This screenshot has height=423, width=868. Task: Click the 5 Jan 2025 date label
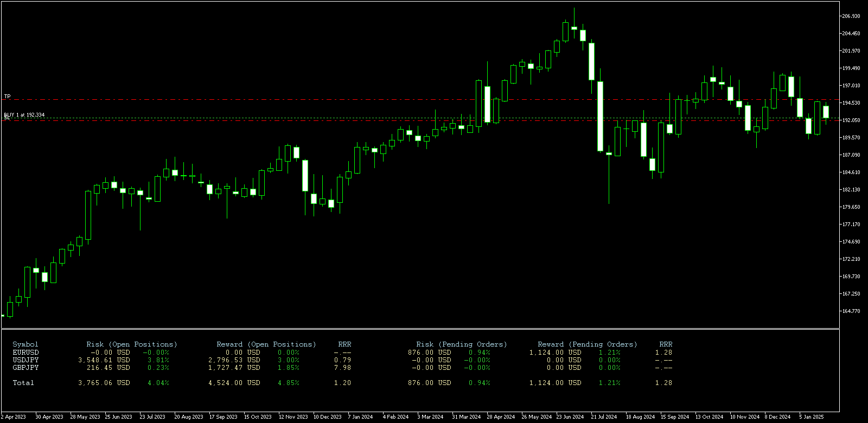[x=812, y=417]
